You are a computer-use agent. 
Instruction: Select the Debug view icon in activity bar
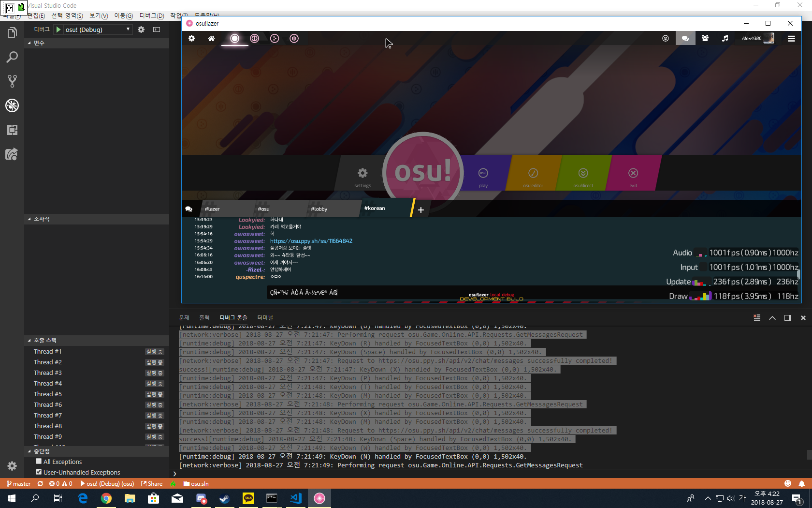tap(12, 105)
